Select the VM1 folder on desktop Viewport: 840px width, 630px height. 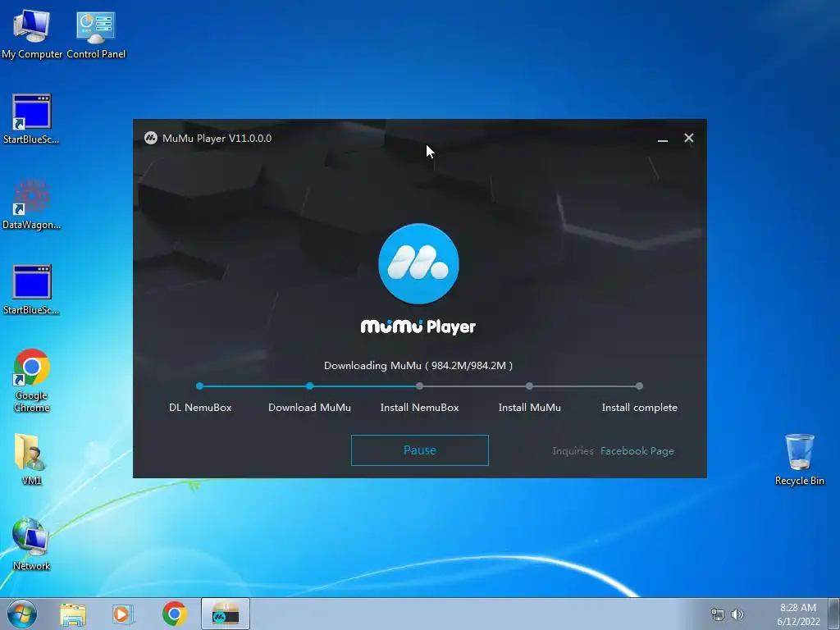[32, 459]
